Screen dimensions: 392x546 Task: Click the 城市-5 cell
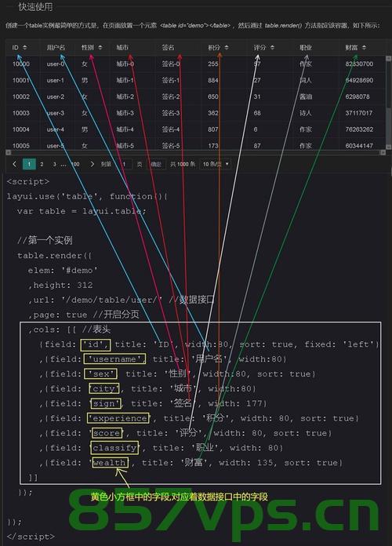pyautogui.click(x=125, y=146)
